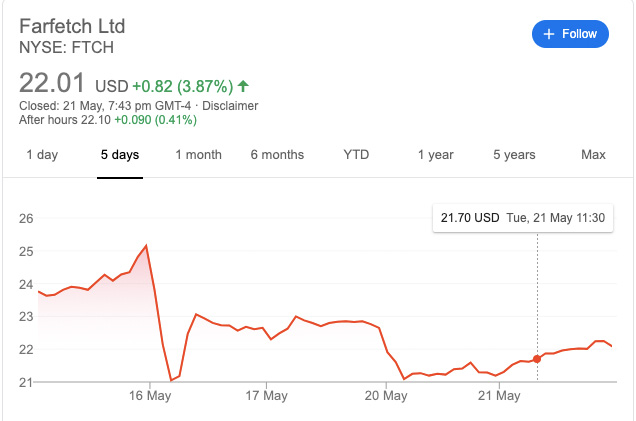This screenshot has height=421, width=636.
Task: Switch to the 1 month range
Action: coord(198,155)
